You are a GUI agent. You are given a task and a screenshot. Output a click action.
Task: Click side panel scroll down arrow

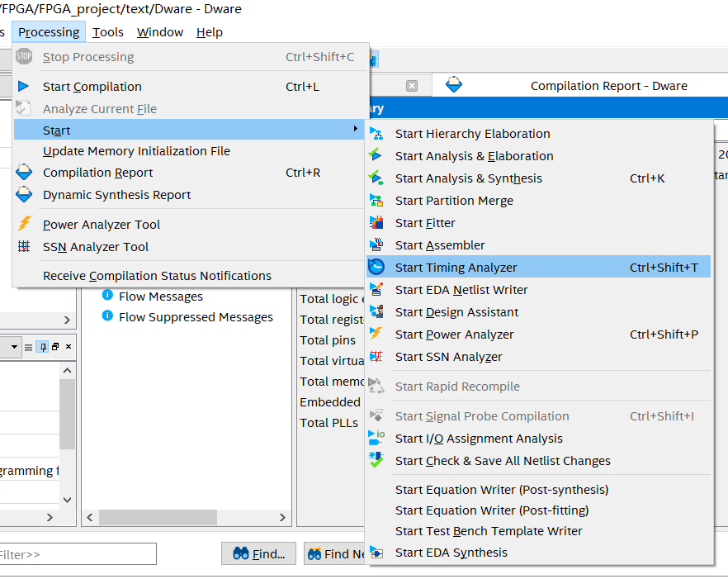[x=68, y=500]
